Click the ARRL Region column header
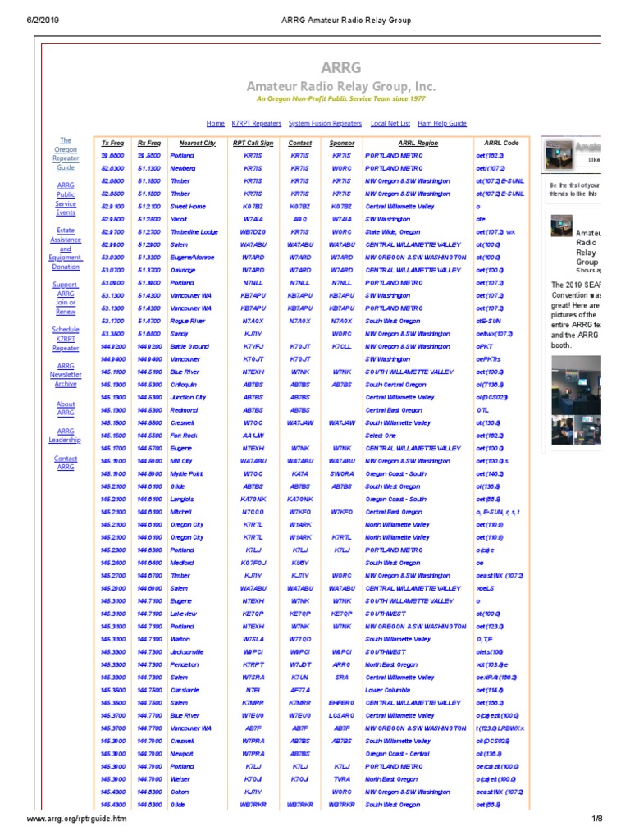 click(x=418, y=143)
